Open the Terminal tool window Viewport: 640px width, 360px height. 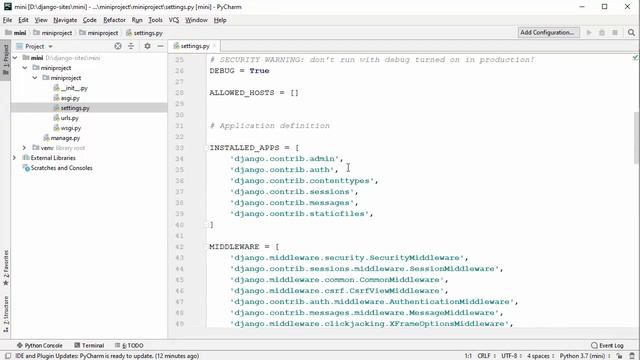(x=89, y=345)
